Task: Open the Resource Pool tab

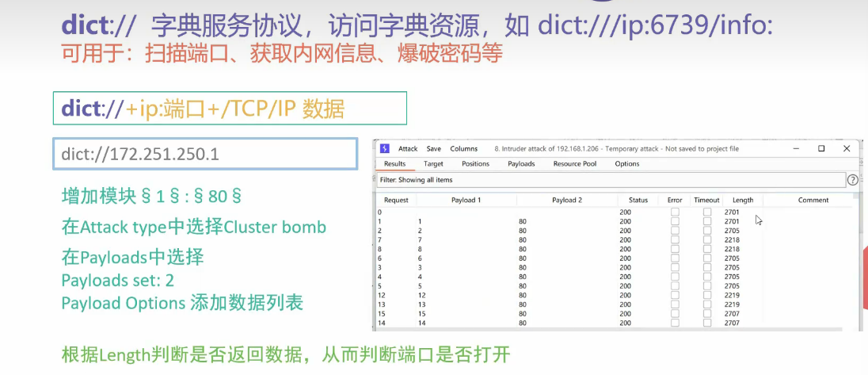Action: click(575, 164)
